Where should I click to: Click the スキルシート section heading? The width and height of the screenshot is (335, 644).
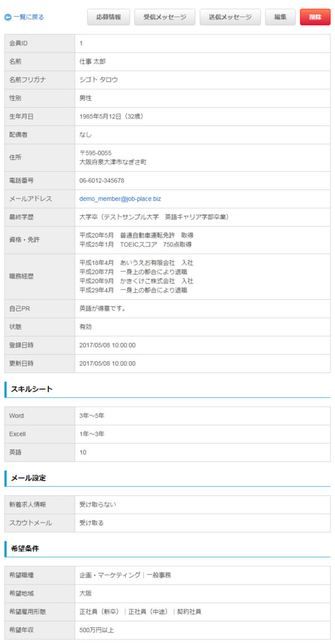[32, 389]
